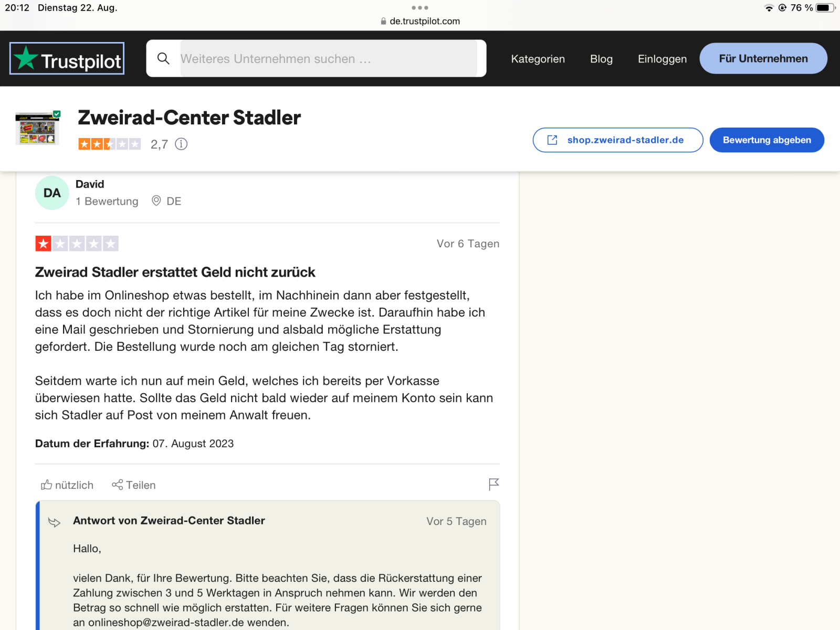Click the 'Für Unternehmen' button
Image resolution: width=840 pixels, height=630 pixels.
763,58
